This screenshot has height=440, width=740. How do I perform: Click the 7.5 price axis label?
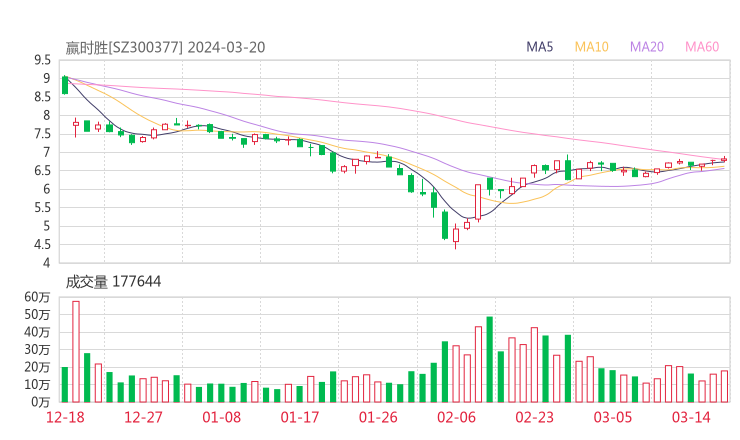42,134
